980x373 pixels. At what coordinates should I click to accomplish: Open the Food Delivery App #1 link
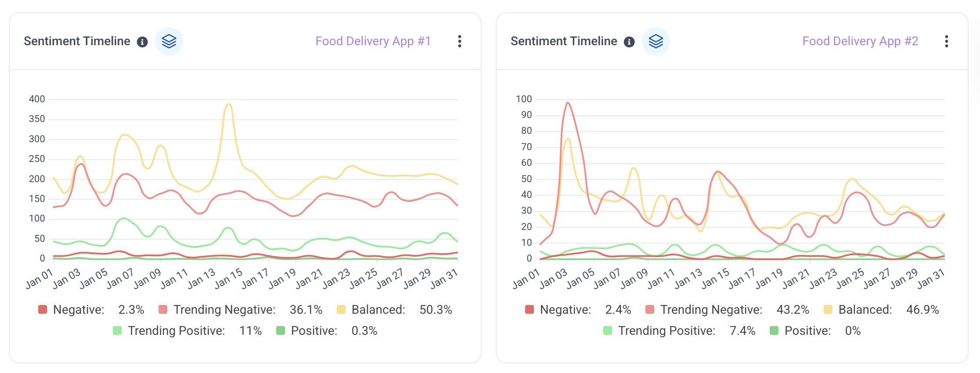373,41
